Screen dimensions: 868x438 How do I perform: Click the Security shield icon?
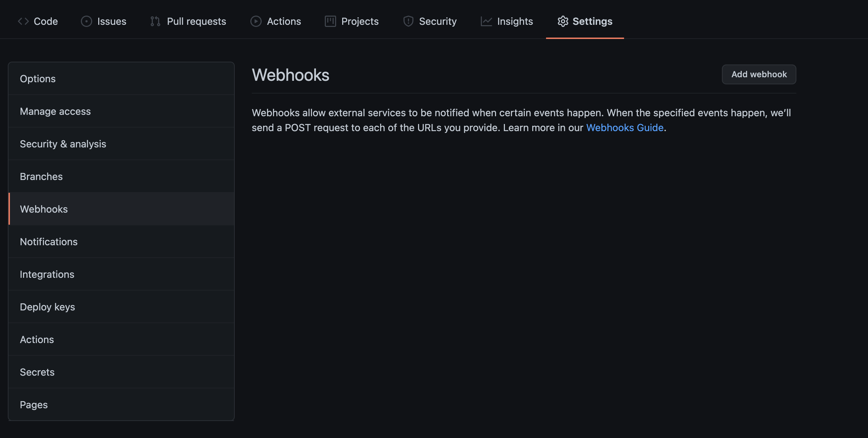pos(408,21)
